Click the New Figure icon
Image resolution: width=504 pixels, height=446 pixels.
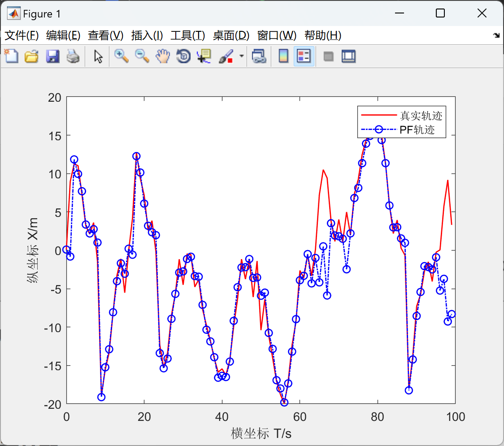[11, 56]
